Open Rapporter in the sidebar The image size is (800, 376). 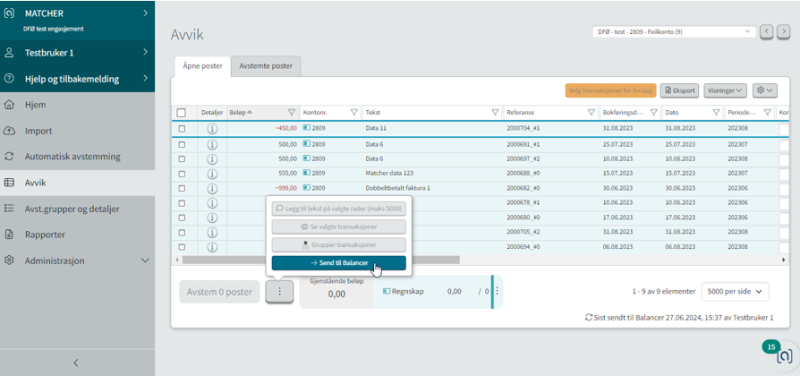(77, 235)
